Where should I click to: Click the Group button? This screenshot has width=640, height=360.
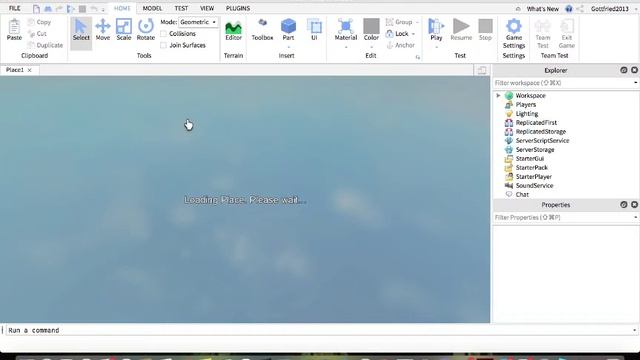point(399,22)
